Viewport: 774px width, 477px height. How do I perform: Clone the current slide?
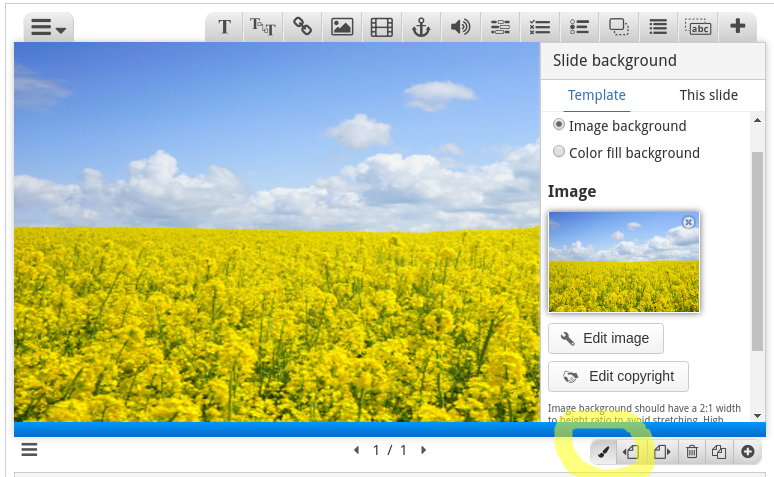coord(719,452)
